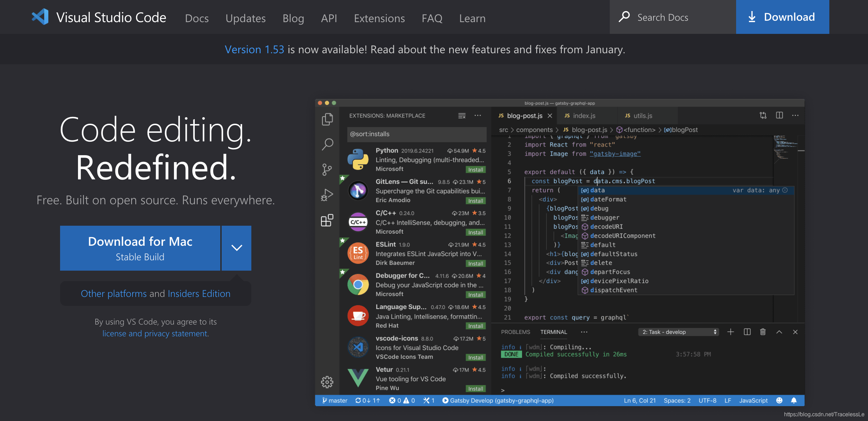Open the extensions panel more actions ellipsis
This screenshot has width=868, height=421.
coord(478,115)
